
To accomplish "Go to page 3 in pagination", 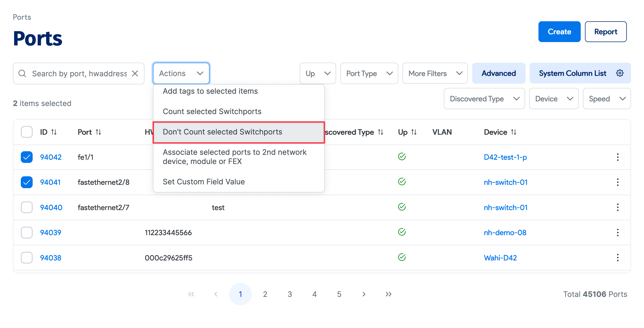I will tap(290, 294).
